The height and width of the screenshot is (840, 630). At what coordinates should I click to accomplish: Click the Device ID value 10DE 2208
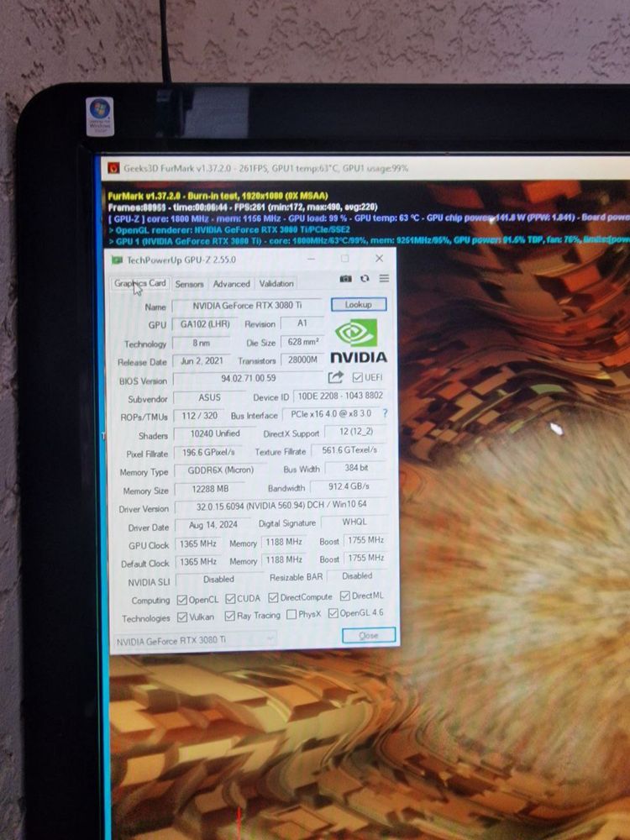tap(340, 396)
